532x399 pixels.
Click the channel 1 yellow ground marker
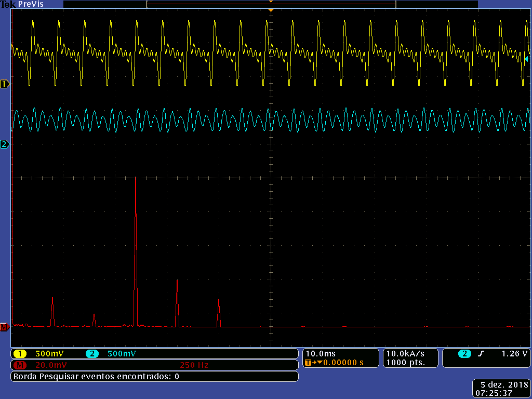click(5, 84)
